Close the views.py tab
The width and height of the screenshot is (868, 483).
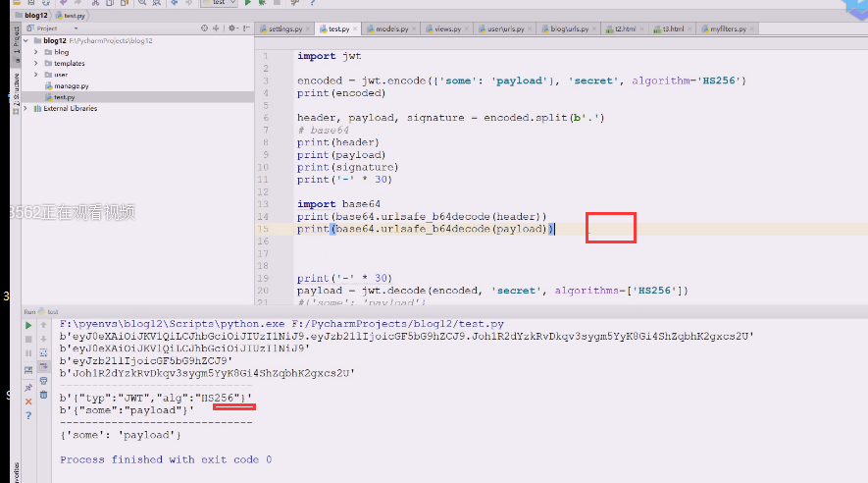click(467, 28)
